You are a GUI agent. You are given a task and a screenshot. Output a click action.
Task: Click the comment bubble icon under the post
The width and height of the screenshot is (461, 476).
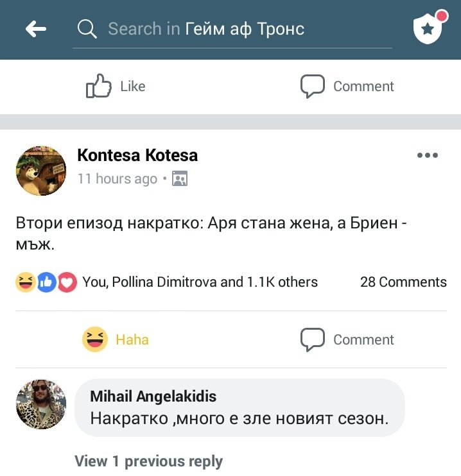coord(313,339)
